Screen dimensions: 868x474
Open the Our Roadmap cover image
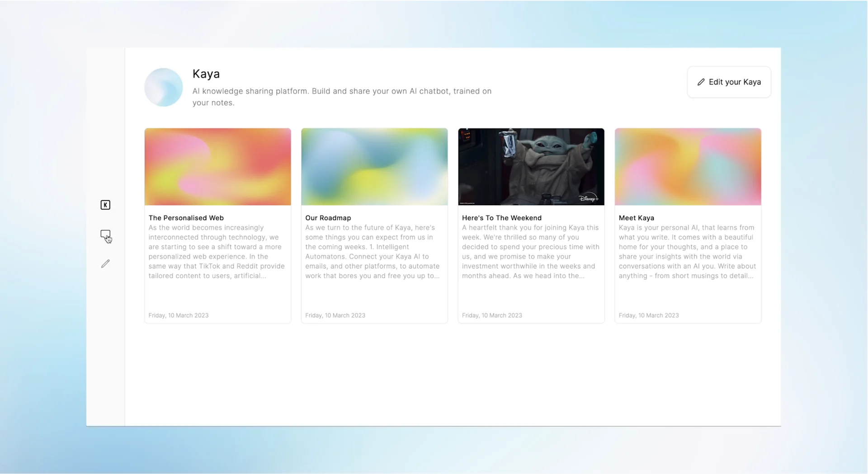point(374,167)
